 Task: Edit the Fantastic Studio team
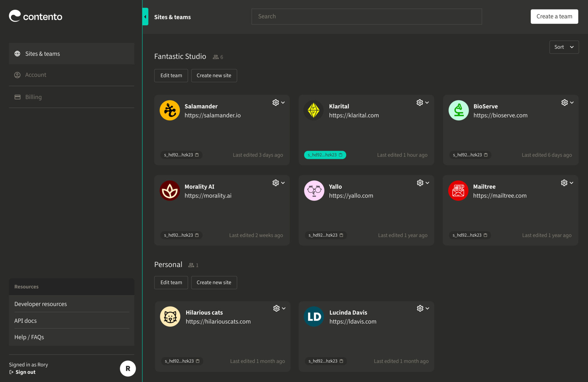pyautogui.click(x=171, y=76)
